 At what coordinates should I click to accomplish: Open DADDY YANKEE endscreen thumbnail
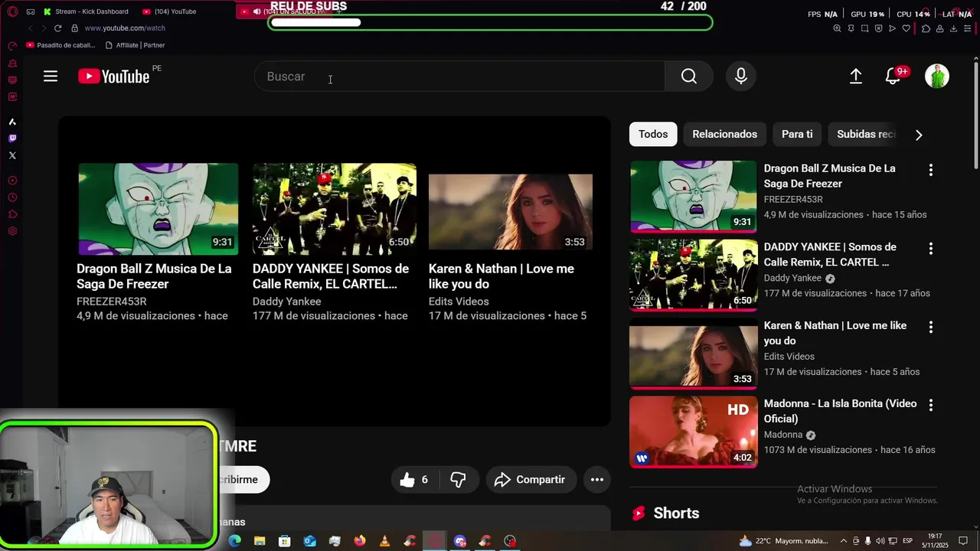(335, 209)
